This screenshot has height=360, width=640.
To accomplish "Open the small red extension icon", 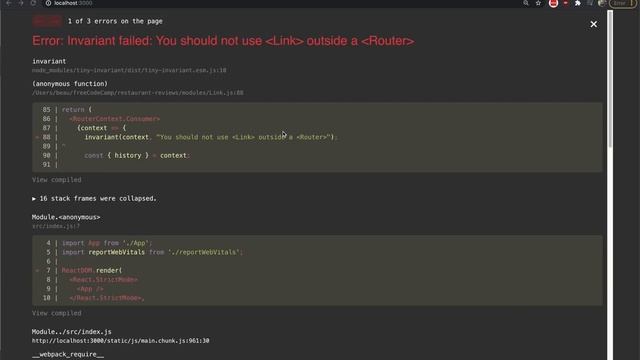I will click(565, 3).
